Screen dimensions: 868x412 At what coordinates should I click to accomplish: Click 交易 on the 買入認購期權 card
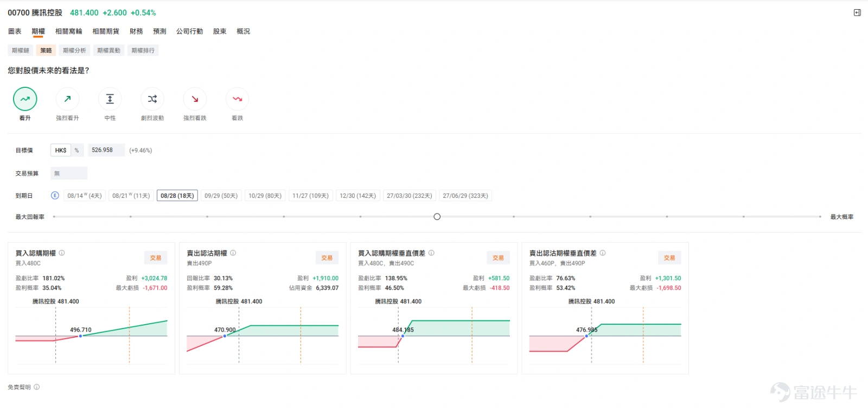coord(156,258)
